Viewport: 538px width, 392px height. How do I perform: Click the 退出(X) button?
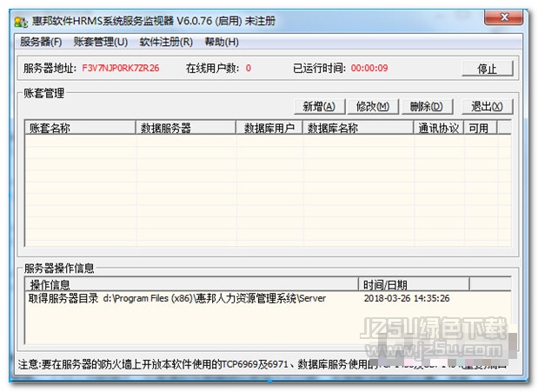pyautogui.click(x=488, y=107)
